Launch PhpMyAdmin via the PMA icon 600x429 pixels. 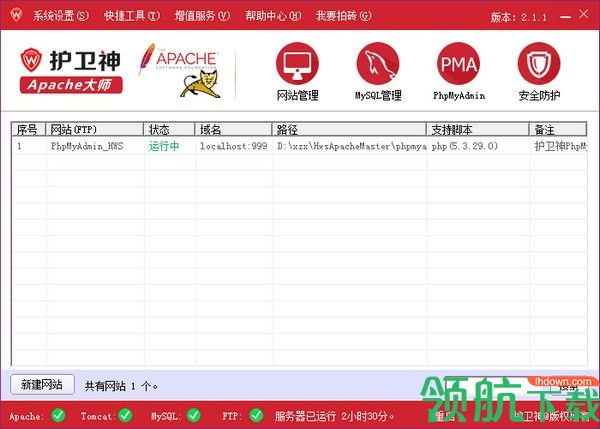point(458,64)
